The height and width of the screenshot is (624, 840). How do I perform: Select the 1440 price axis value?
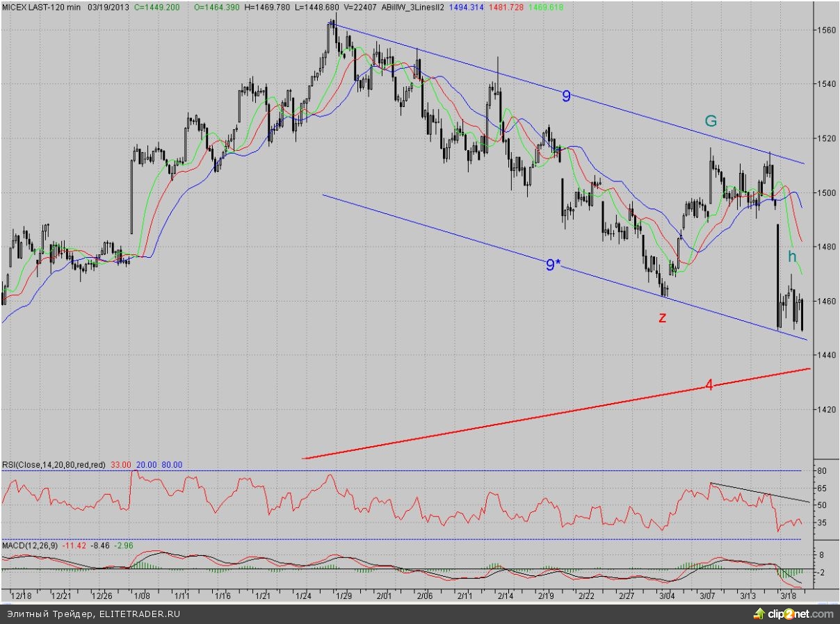825,355
